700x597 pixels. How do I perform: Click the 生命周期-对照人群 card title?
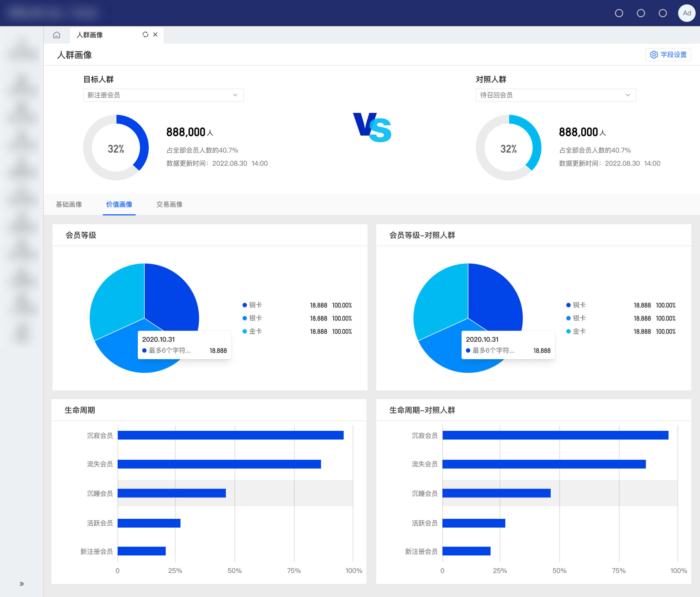(422, 410)
